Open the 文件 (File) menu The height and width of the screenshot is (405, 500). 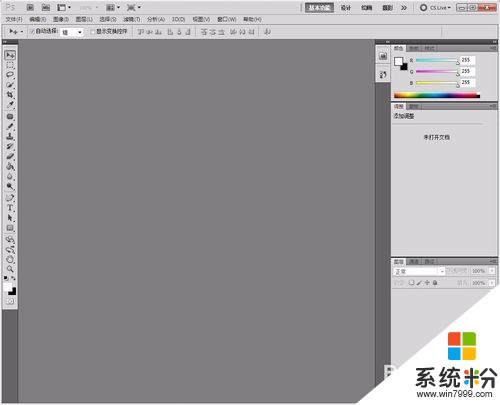point(14,19)
